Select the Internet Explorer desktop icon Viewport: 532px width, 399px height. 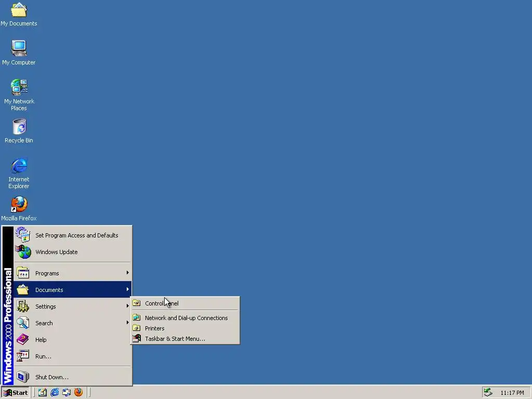[19, 172]
